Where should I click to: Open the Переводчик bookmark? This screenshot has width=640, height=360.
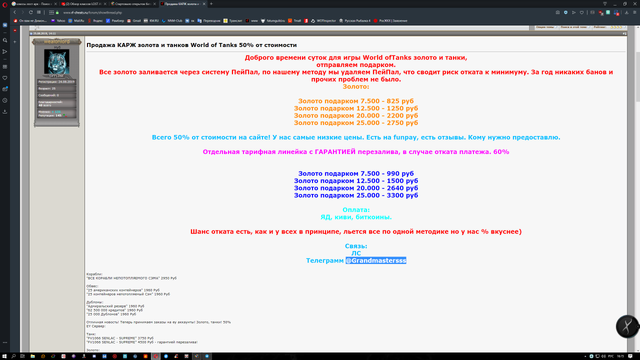pyautogui.click(x=209, y=21)
